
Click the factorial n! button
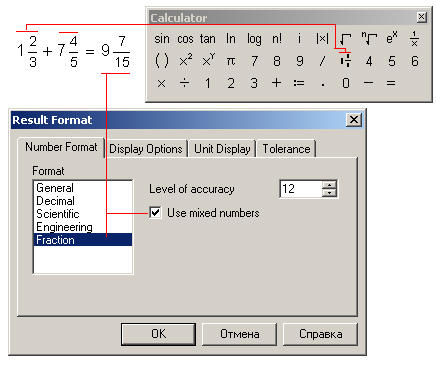click(277, 39)
